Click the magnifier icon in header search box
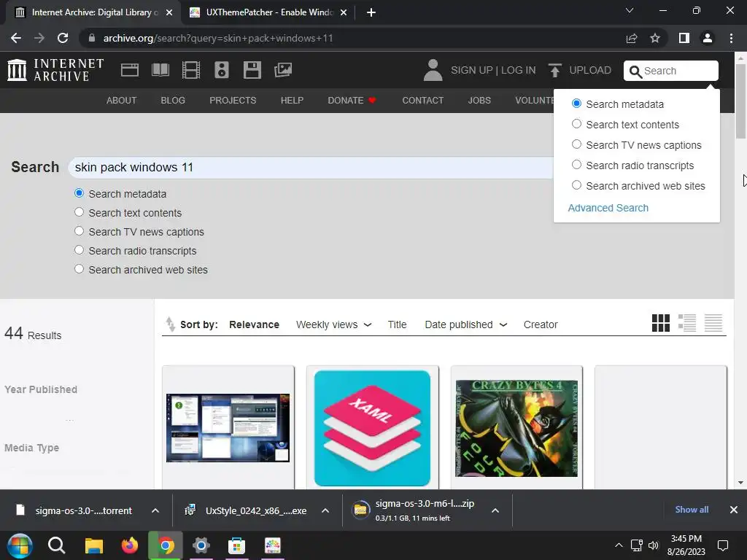Image resolution: width=747 pixels, height=560 pixels. (635, 71)
